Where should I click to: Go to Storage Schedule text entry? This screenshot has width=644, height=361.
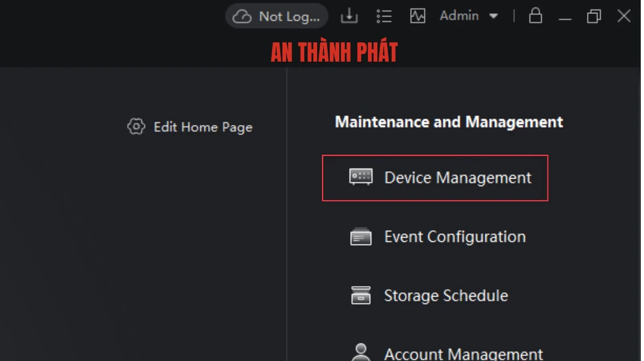click(445, 296)
